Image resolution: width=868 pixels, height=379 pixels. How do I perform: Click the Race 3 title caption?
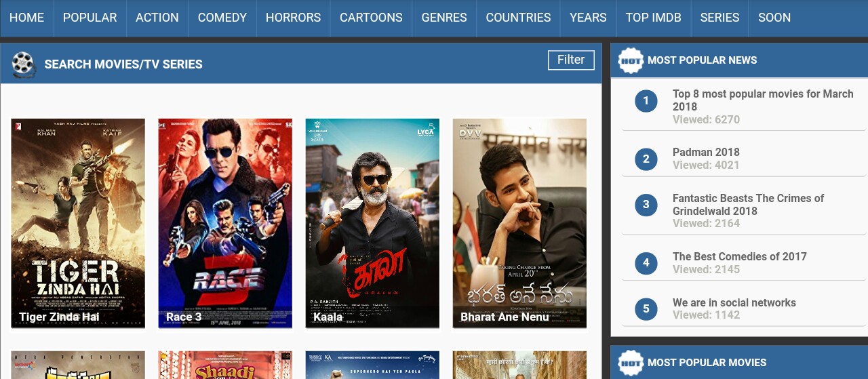184,317
